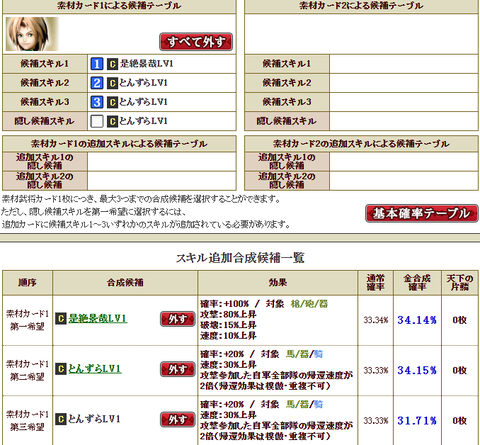Click 外す button in the second choice row
Image resolution: width=480 pixels, height=445 pixels.
[178, 369]
